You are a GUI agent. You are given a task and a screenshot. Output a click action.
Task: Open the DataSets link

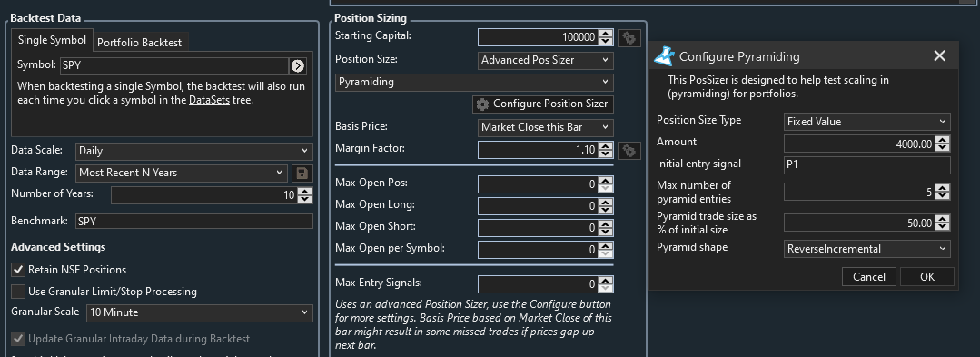pos(210,99)
